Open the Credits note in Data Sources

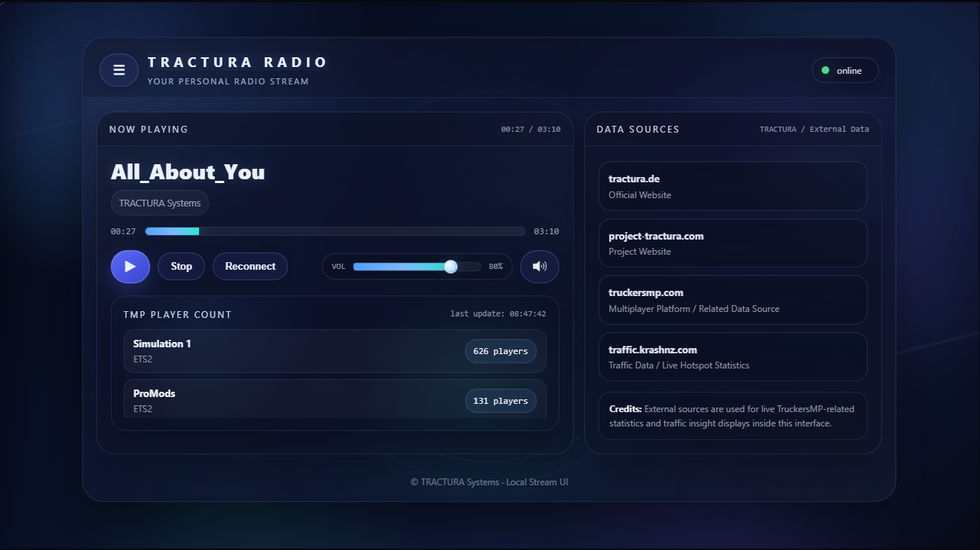(732, 415)
